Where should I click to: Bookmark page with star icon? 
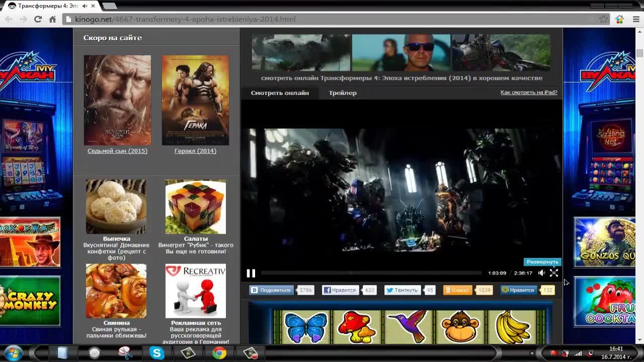603,19
